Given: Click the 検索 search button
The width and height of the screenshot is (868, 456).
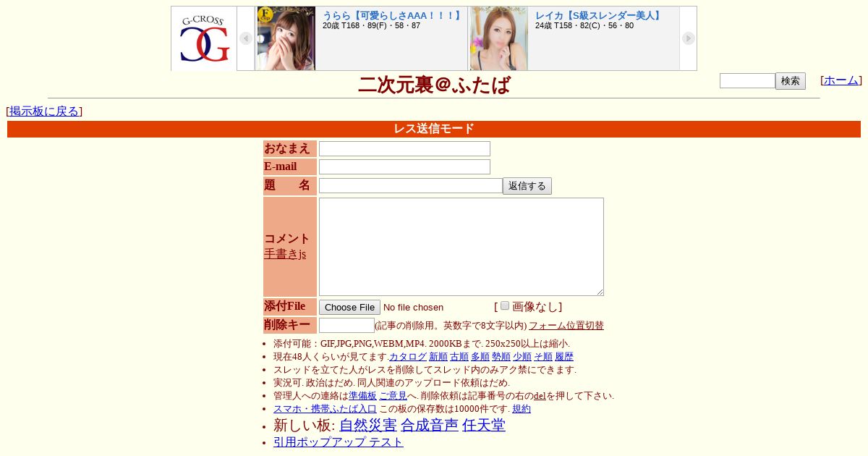Looking at the screenshot, I should click(791, 81).
